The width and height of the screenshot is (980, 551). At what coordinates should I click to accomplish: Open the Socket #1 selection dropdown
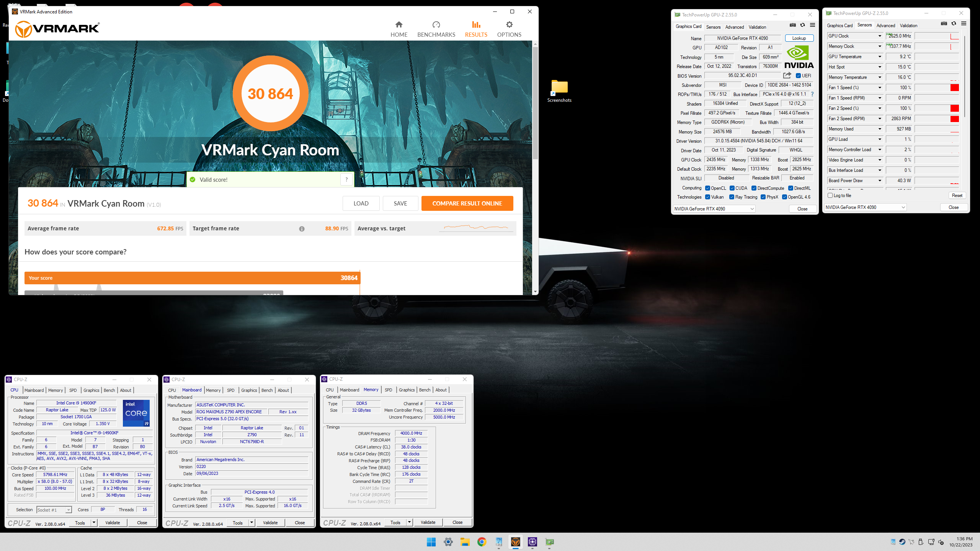[54, 510]
